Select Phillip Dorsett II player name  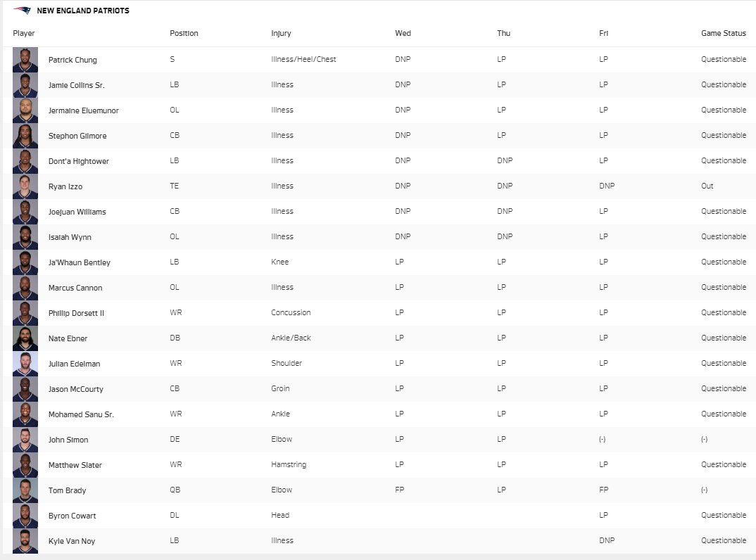click(76, 313)
